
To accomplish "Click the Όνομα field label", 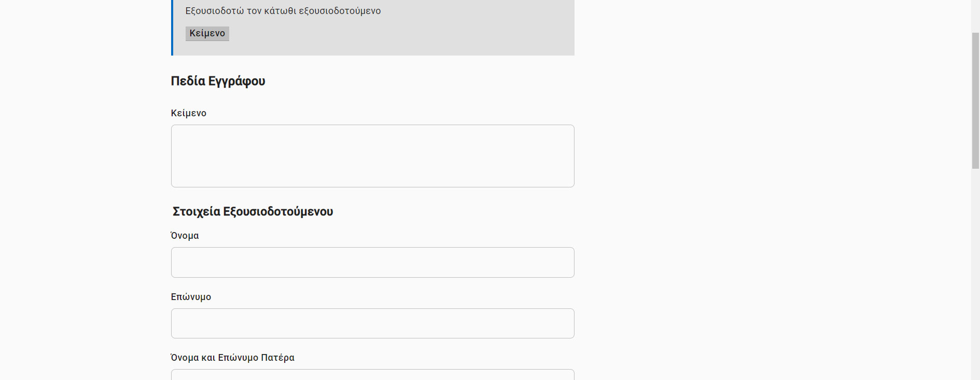I will tap(185, 236).
